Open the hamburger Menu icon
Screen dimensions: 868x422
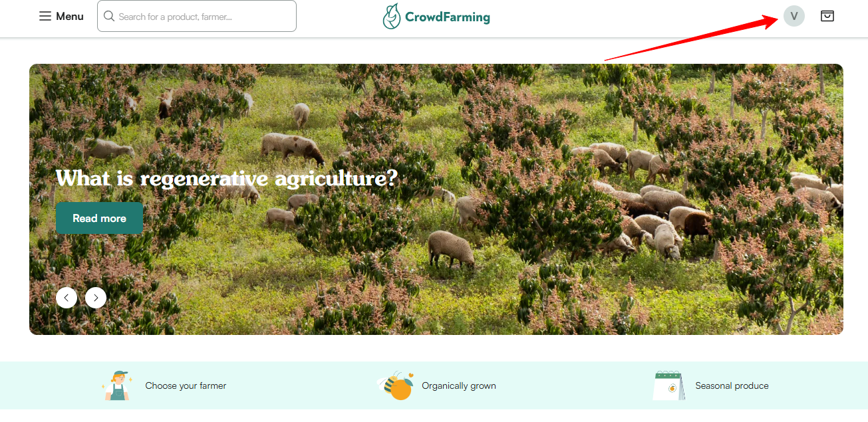45,16
